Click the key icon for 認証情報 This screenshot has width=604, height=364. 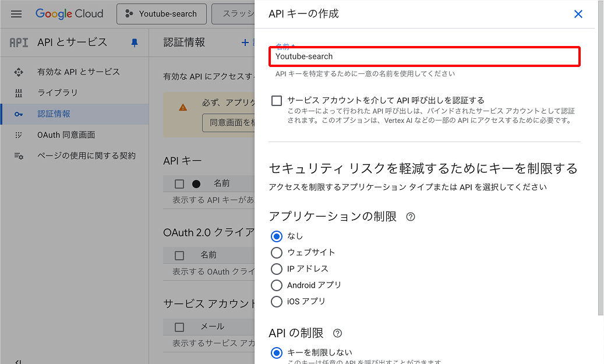coord(19,114)
